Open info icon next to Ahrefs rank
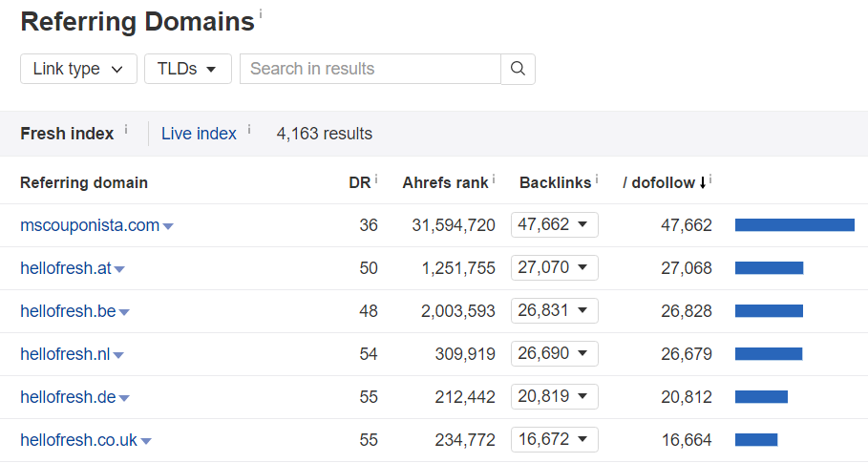This screenshot has height=463, width=868. (494, 179)
